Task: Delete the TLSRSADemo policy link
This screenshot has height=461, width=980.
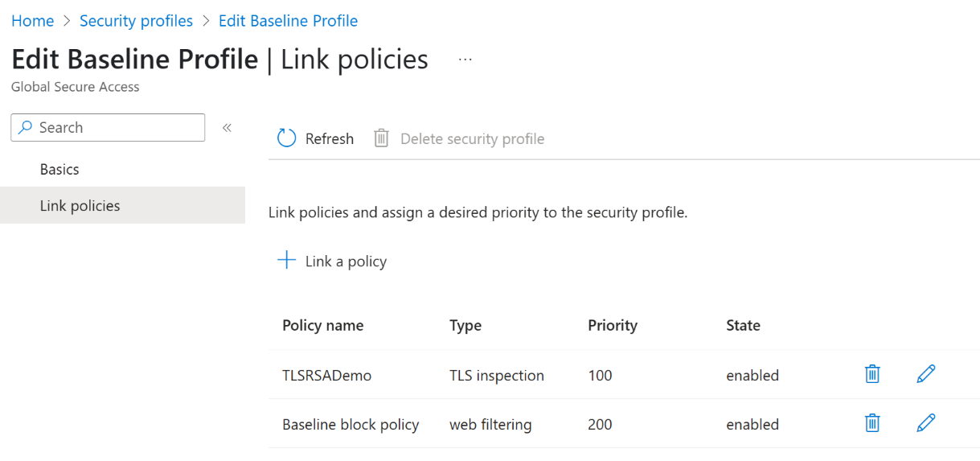Action: 872,374
